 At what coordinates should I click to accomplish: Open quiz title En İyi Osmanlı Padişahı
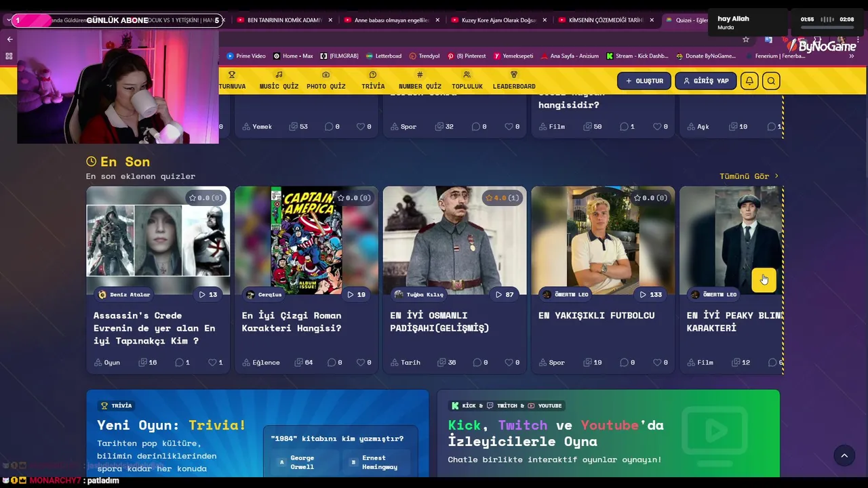pyautogui.click(x=439, y=321)
